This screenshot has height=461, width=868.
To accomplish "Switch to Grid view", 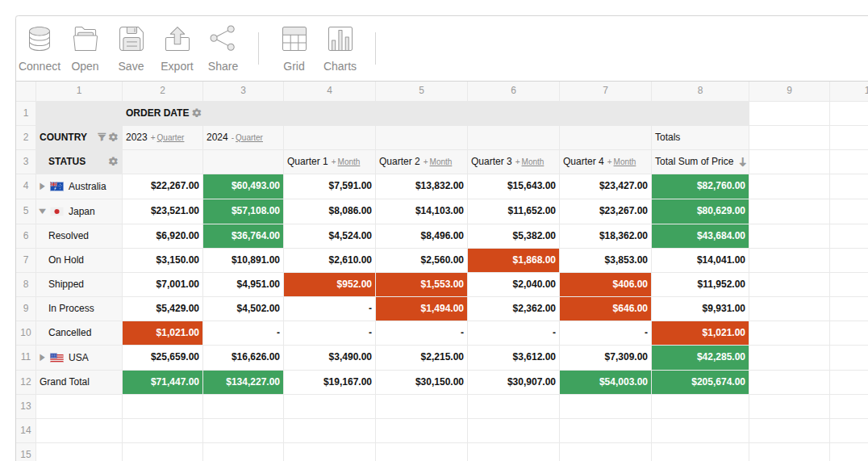I will (x=294, y=40).
